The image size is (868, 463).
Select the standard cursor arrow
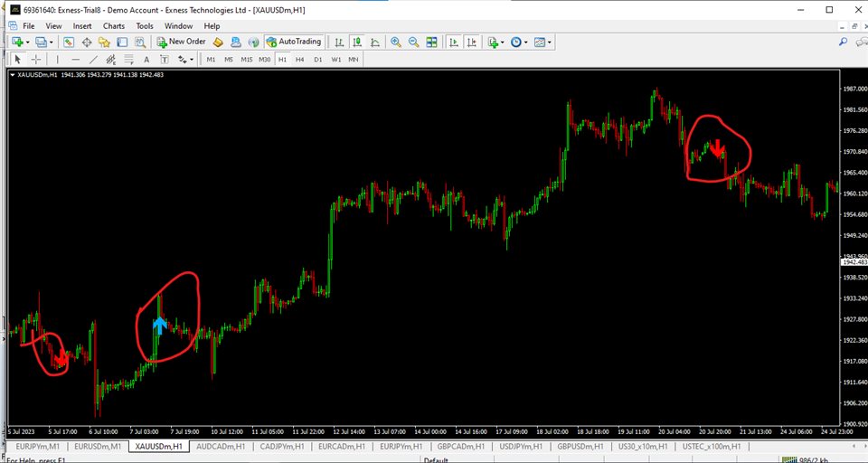(18, 60)
